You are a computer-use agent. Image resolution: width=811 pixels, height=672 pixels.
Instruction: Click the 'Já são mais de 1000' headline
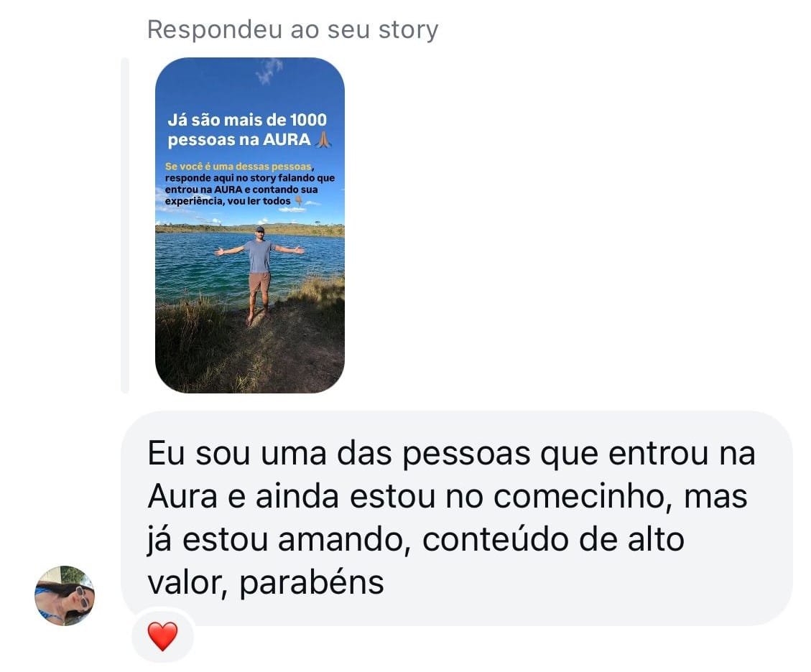click(247, 120)
